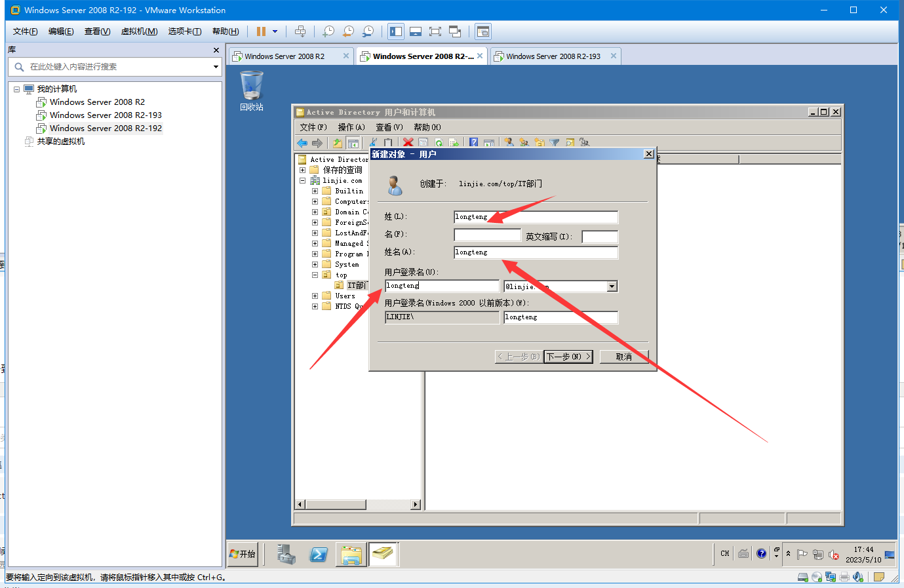Image resolution: width=904 pixels, height=588 pixels.
Task: Click 取消 button in new user dialog
Action: click(624, 357)
